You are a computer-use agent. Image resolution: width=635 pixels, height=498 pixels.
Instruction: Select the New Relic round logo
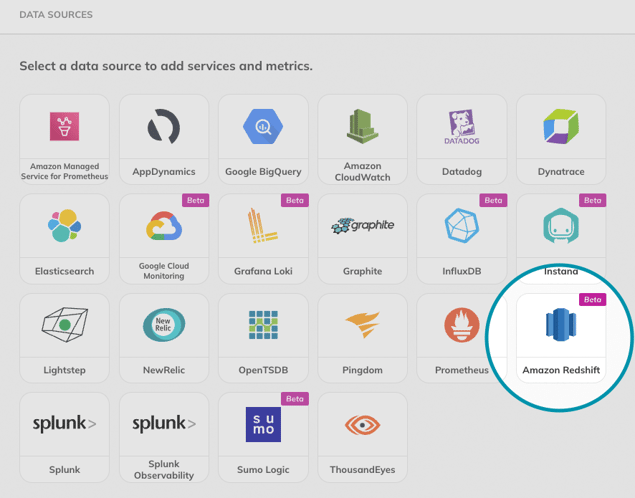(164, 325)
